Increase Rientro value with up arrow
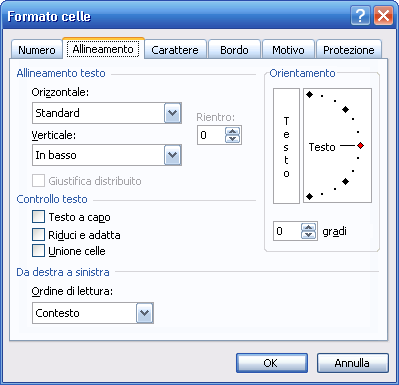The image size is (399, 385). point(233,131)
